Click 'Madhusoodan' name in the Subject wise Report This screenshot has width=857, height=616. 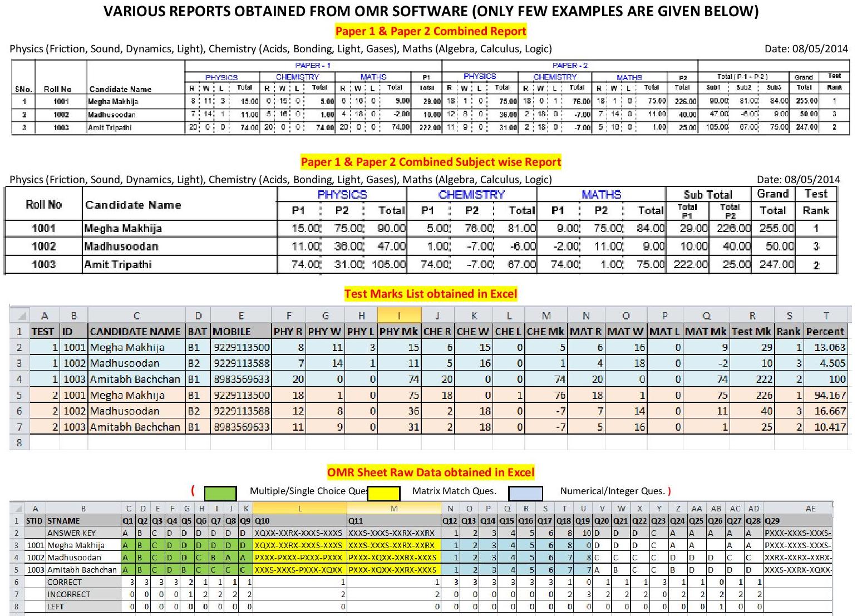click(121, 247)
